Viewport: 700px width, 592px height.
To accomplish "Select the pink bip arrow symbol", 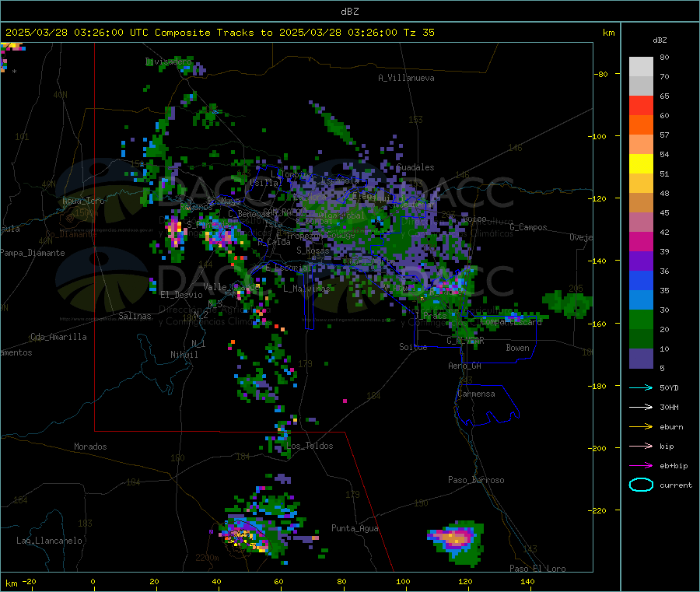I will [x=641, y=446].
